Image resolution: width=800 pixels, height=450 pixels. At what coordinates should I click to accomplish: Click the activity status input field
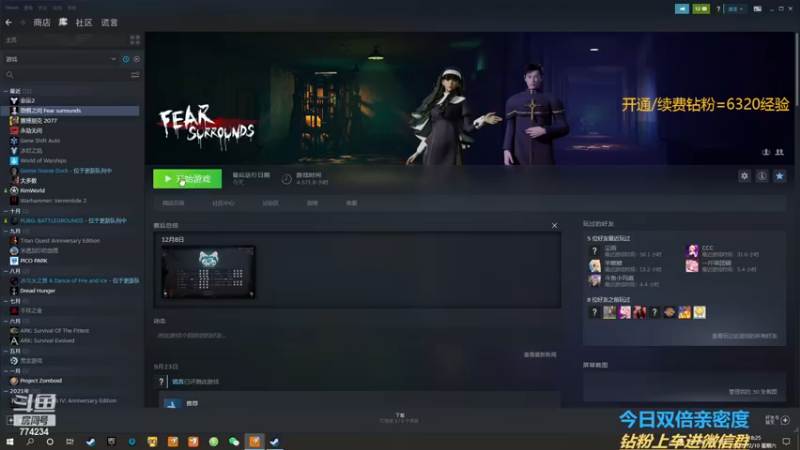point(356,335)
